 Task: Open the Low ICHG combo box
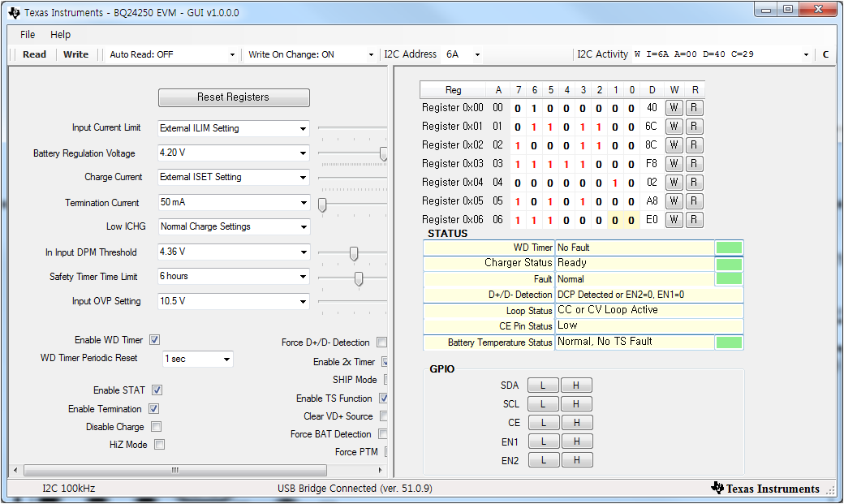point(234,226)
